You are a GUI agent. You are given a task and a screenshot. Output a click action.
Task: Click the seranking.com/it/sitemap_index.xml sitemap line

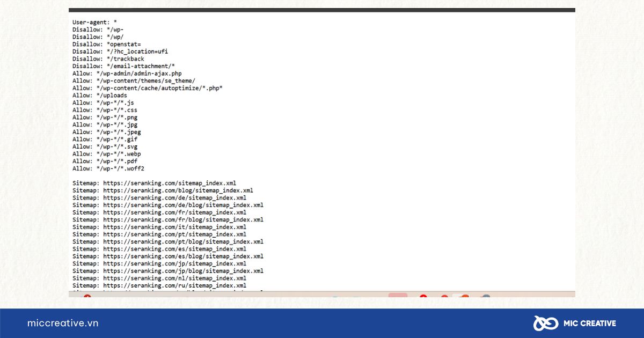pos(159,227)
